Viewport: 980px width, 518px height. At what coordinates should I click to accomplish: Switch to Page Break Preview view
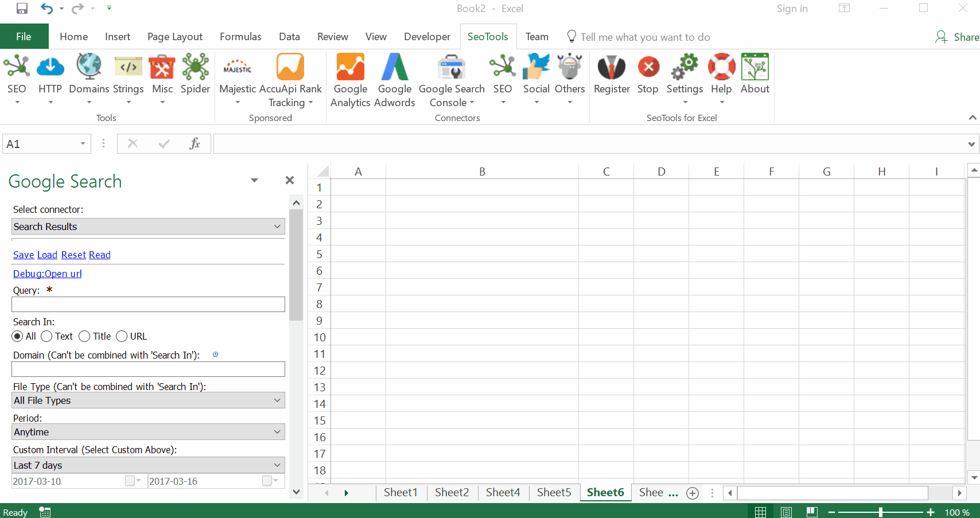click(812, 512)
